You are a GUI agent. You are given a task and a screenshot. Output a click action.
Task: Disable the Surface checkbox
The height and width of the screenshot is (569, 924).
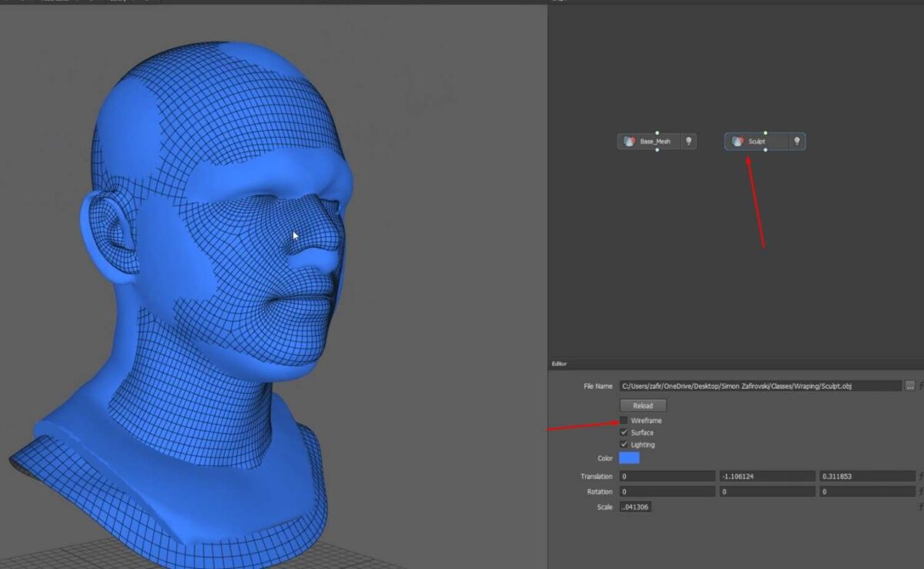(x=624, y=433)
